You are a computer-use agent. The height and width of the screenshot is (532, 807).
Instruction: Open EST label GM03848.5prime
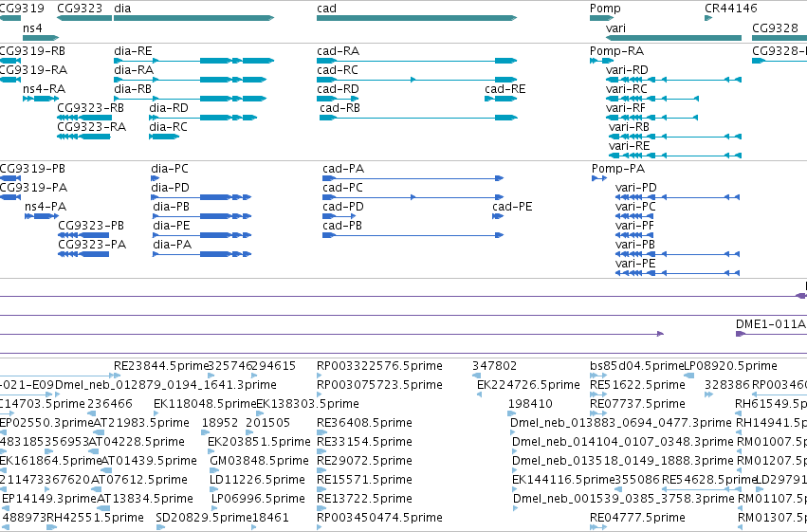259,461
